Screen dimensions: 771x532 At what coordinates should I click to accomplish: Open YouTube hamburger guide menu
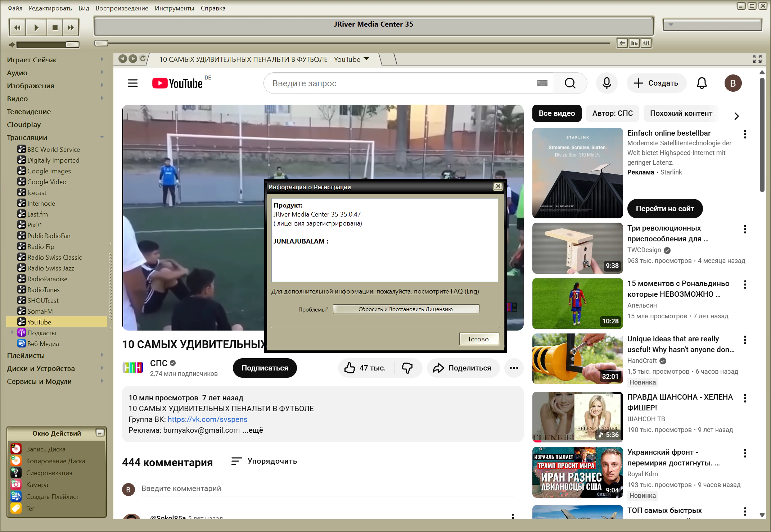(133, 83)
